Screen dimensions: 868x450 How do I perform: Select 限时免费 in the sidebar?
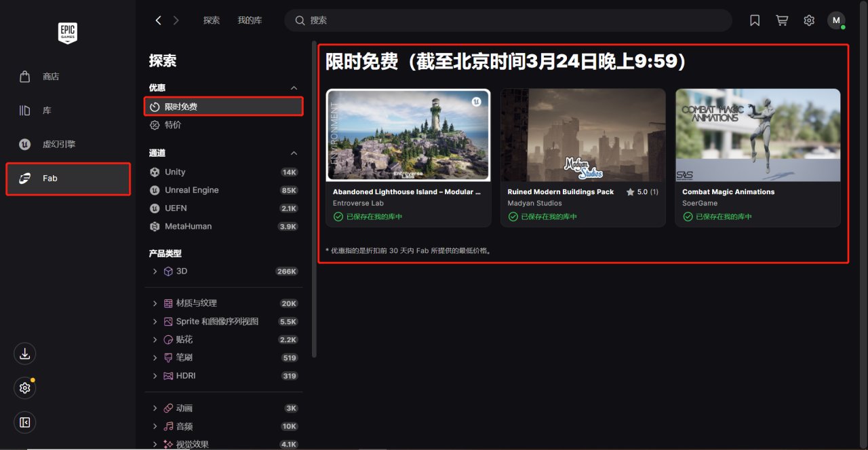click(x=223, y=107)
